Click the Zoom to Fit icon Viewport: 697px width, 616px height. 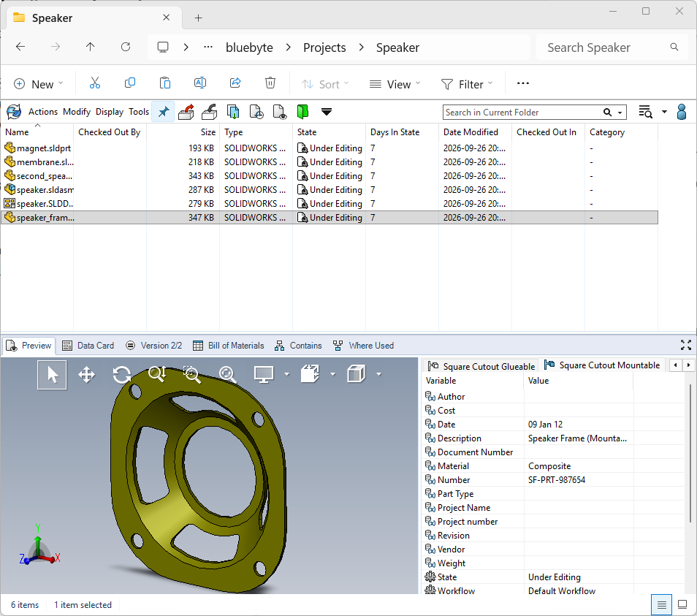click(x=227, y=374)
